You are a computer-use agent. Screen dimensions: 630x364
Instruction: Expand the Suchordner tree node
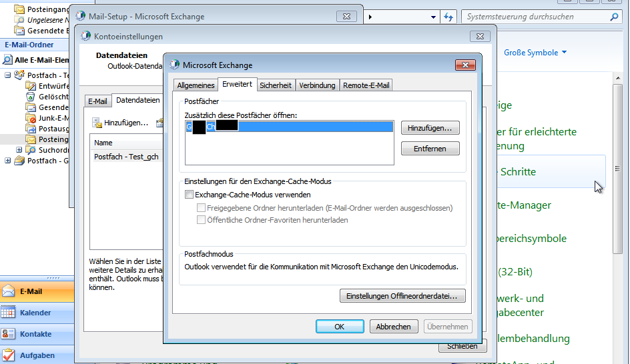[19, 150]
